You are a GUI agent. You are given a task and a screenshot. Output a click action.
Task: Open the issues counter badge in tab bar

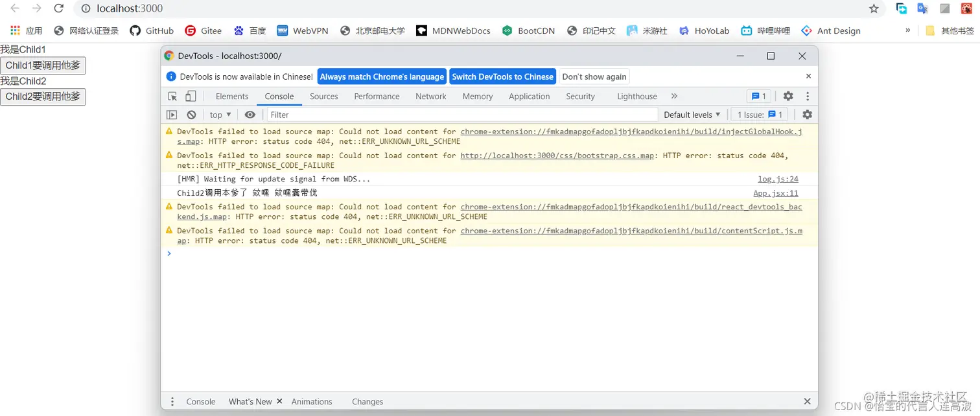pyautogui.click(x=758, y=96)
